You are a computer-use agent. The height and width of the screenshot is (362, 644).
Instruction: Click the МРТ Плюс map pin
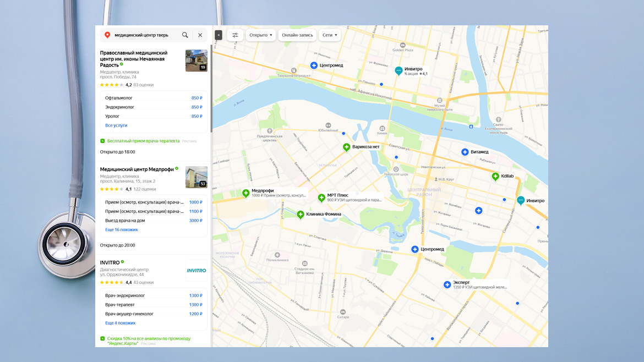tap(322, 197)
